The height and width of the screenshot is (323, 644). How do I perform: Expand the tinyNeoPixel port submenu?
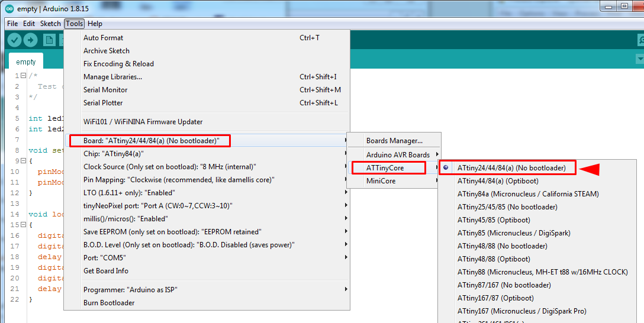(207, 206)
